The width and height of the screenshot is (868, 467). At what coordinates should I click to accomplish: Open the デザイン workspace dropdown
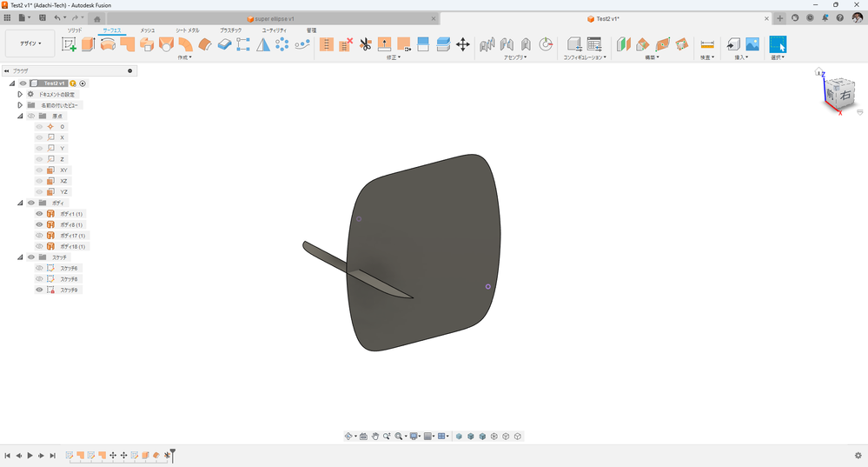coord(30,43)
